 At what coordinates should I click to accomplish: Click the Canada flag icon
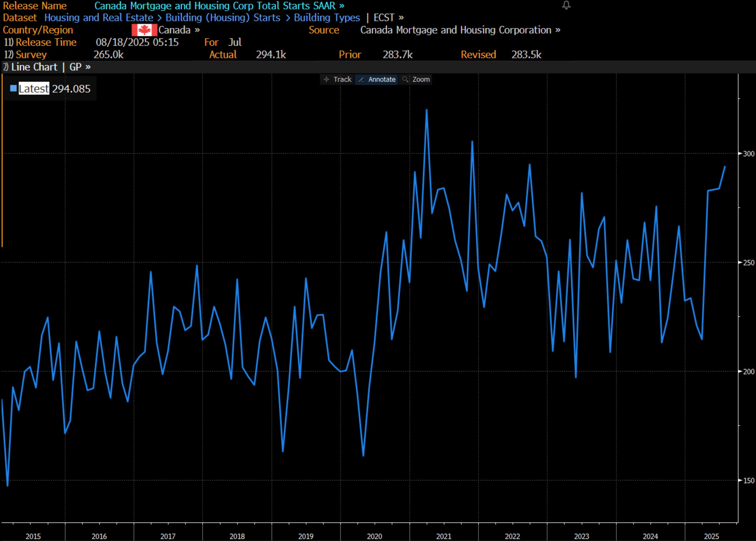coord(144,30)
